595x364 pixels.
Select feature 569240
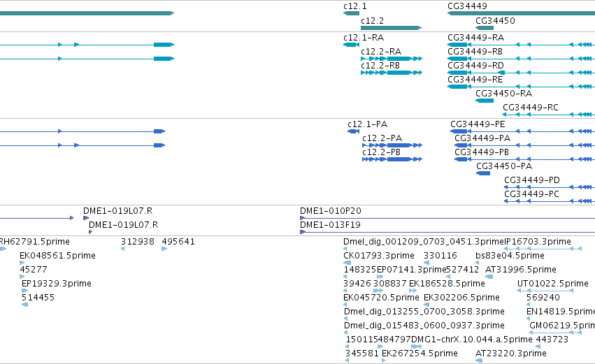528,305
